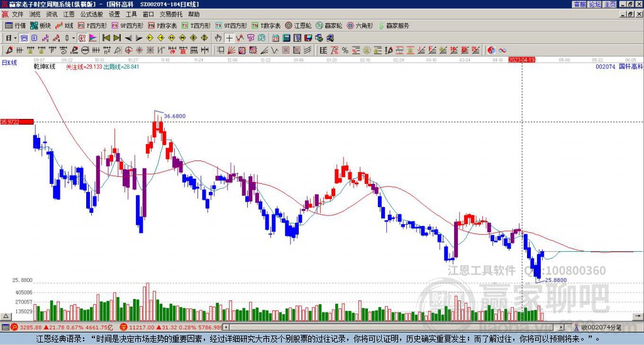The width and height of the screenshot is (644, 345).
Task: Open the P数字表 tool
Action: pyautogui.click(x=162, y=25)
